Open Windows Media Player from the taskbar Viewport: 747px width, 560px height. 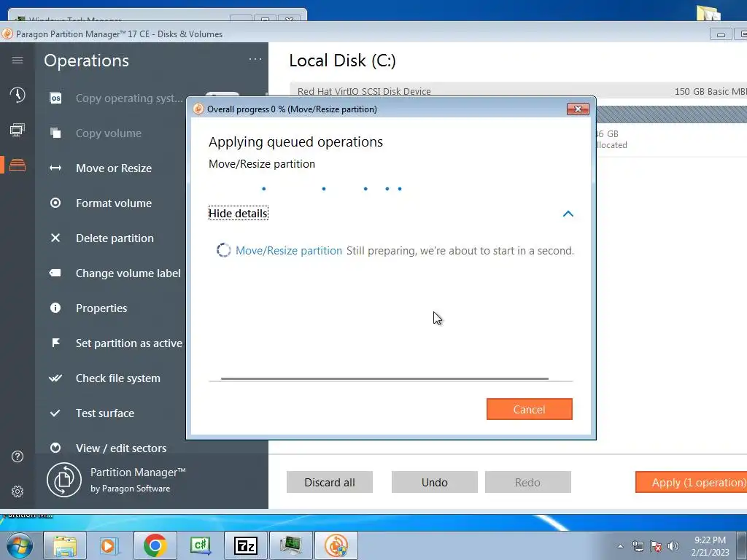coord(109,545)
